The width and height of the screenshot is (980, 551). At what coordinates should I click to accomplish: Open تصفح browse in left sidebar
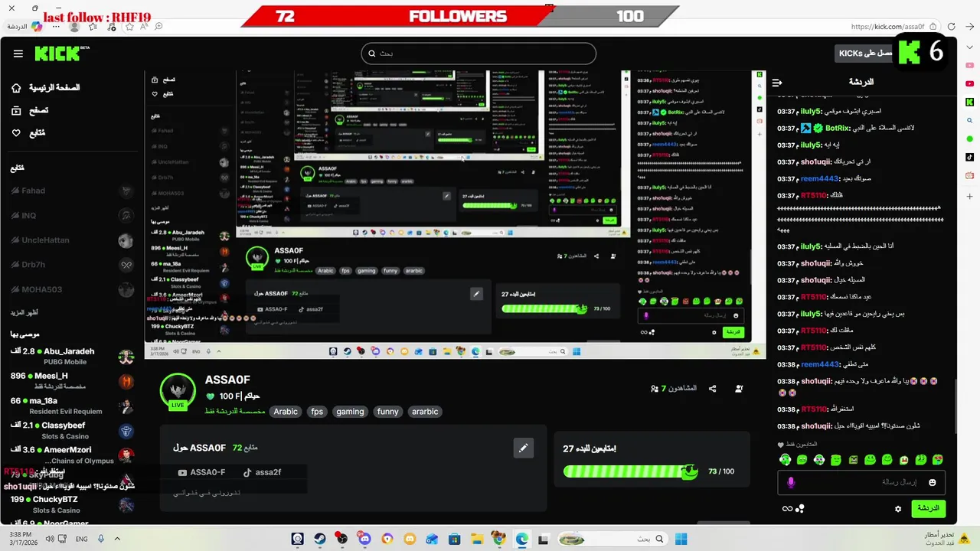point(30,110)
